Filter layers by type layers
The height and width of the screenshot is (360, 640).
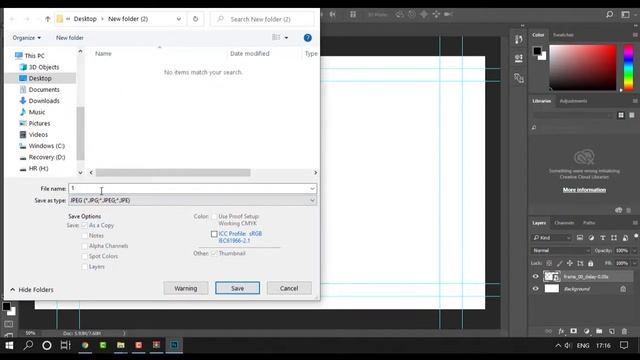coord(602,238)
